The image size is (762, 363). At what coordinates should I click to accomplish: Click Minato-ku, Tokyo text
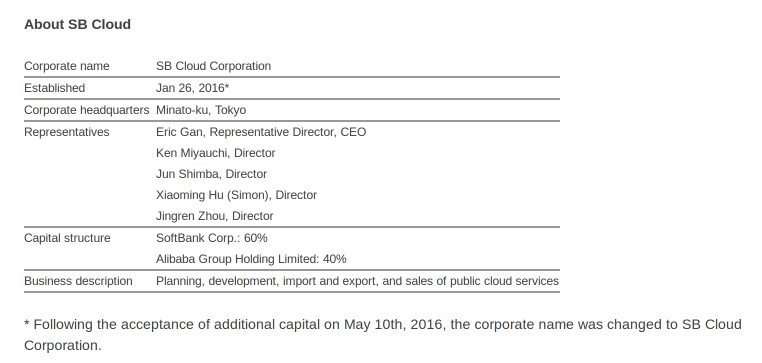tap(201, 110)
